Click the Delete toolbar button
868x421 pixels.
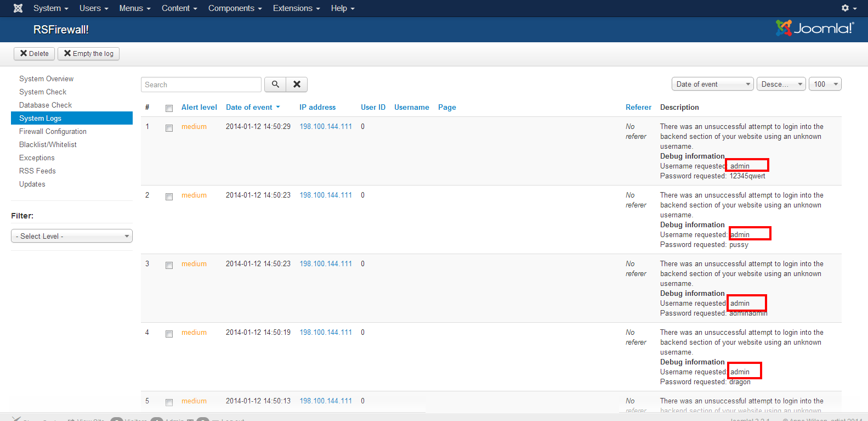click(34, 54)
